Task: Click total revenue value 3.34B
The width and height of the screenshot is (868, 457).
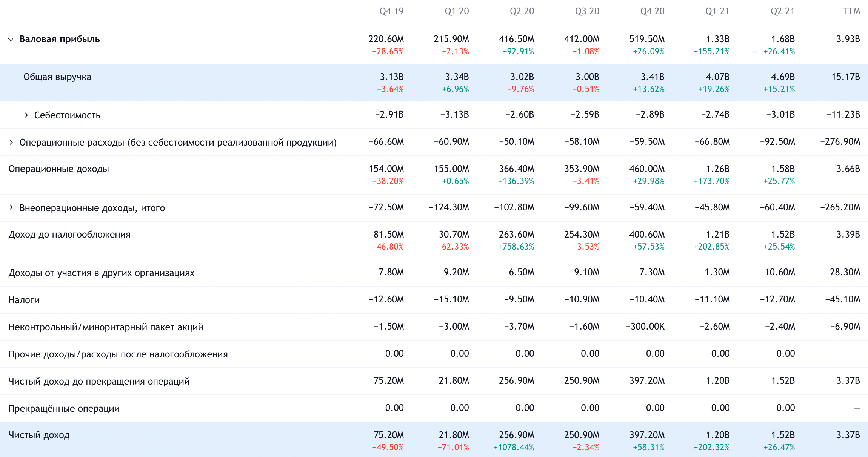Action: (457, 77)
